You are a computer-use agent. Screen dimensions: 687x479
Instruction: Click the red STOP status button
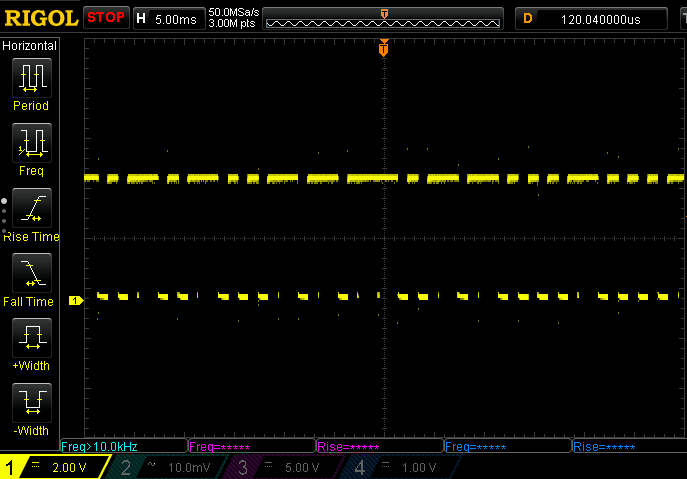(x=105, y=17)
